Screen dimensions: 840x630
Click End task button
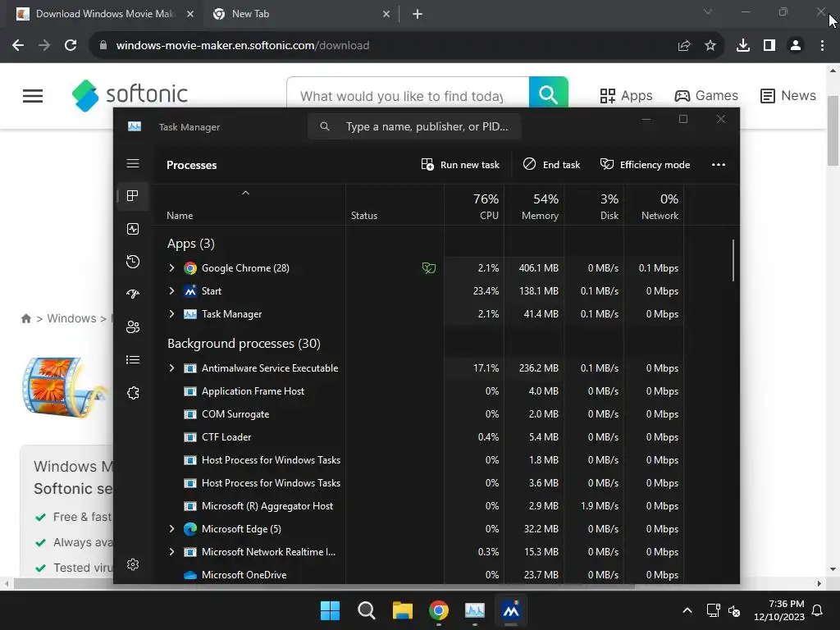[x=551, y=165]
